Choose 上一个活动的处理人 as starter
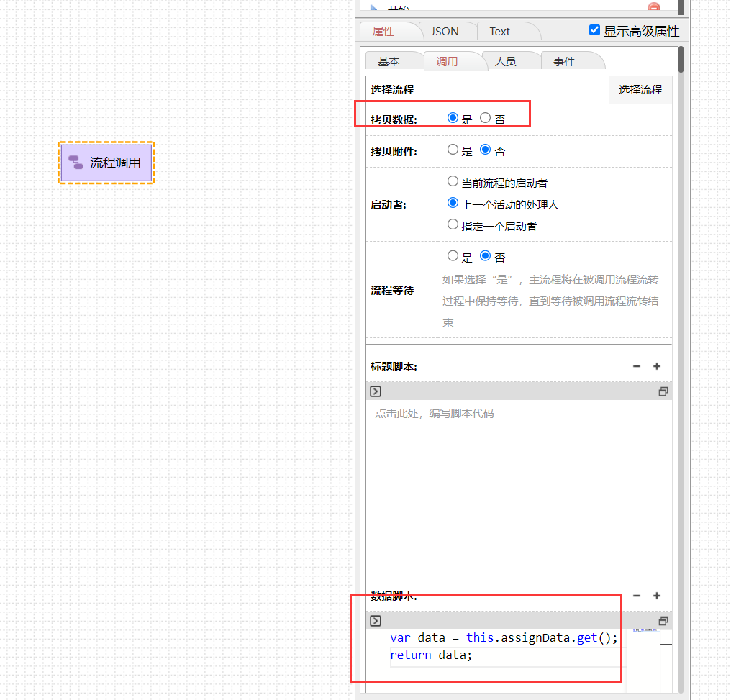The image size is (731, 700). [453, 203]
